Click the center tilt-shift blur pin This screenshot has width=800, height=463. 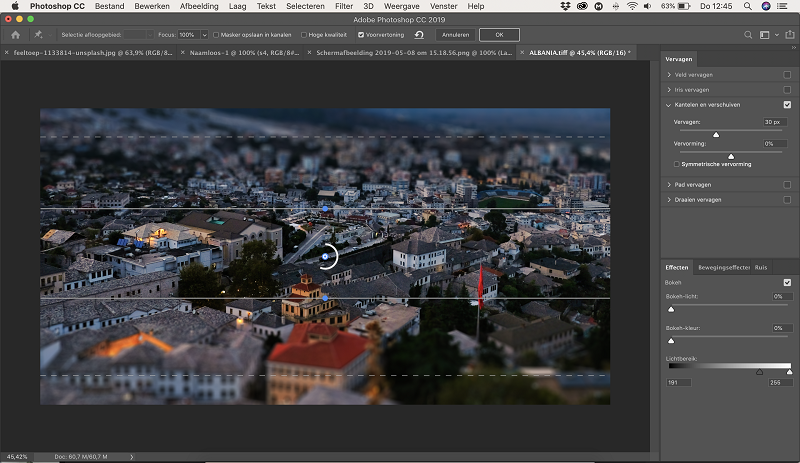tap(326, 257)
